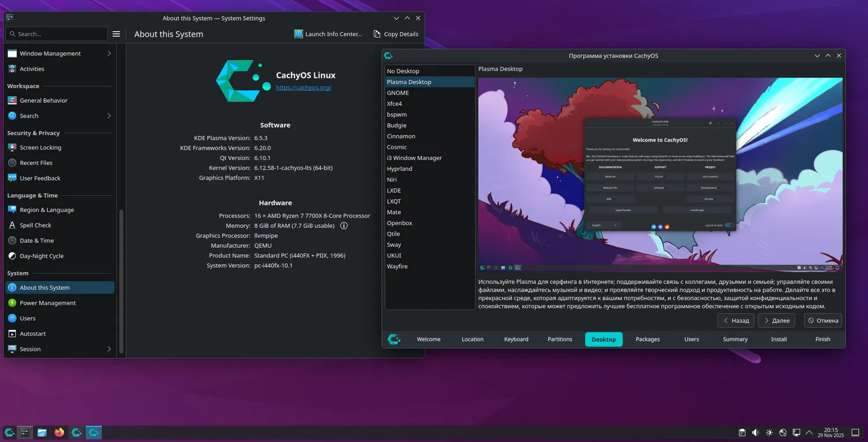Screen dimensions: 868x442
Task: Open Spell Check settings
Action: pyautogui.click(x=60, y=225)
